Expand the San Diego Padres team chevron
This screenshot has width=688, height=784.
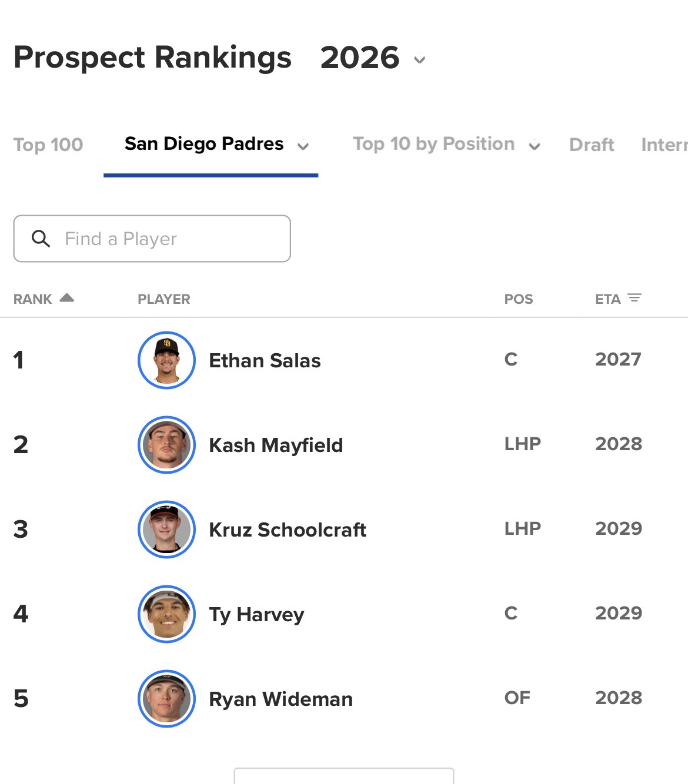click(303, 146)
